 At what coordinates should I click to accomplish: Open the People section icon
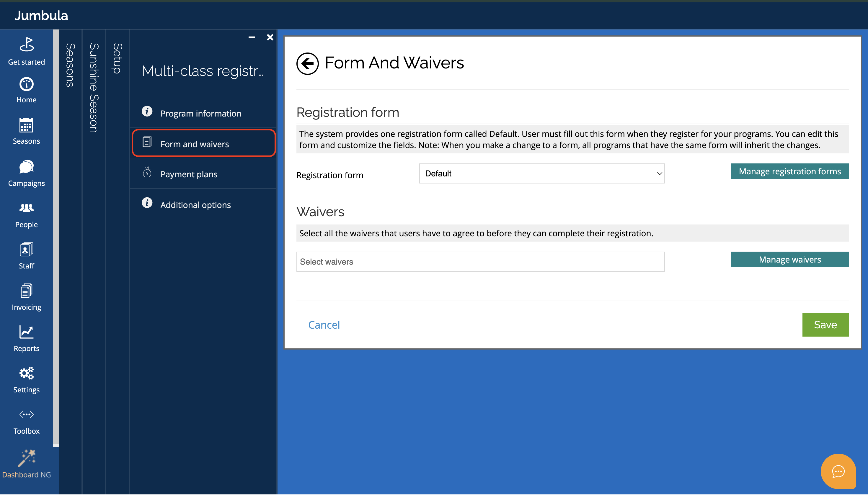click(27, 215)
